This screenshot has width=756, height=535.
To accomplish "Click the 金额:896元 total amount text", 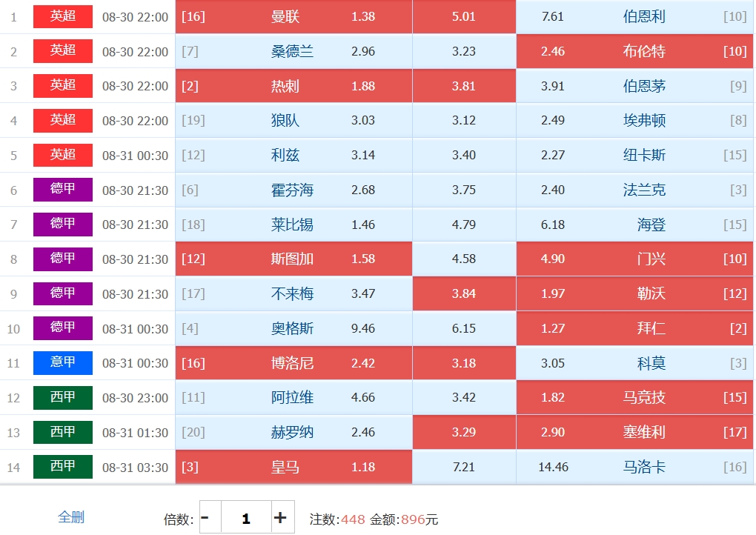I will point(404,519).
